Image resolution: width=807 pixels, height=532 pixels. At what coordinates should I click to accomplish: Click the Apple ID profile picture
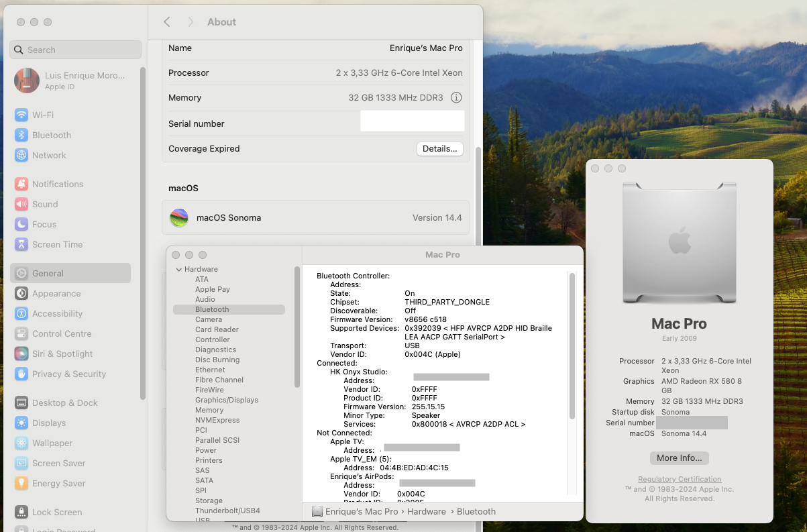(x=27, y=81)
